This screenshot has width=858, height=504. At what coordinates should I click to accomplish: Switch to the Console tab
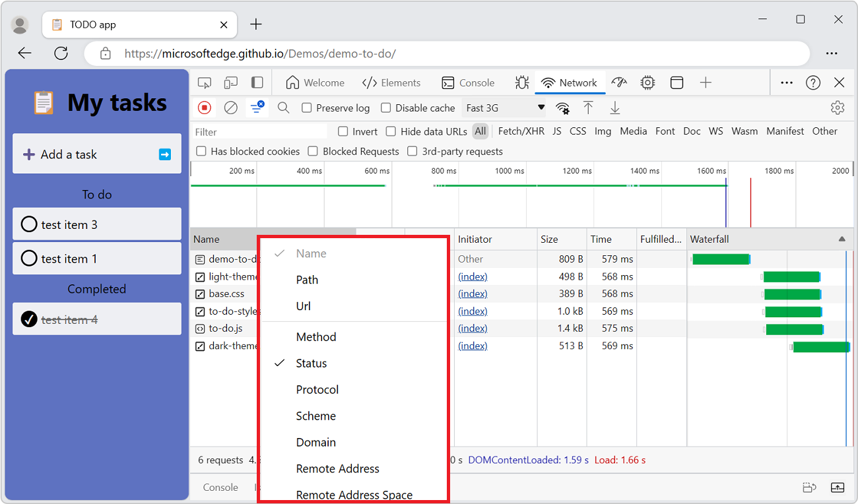469,82
